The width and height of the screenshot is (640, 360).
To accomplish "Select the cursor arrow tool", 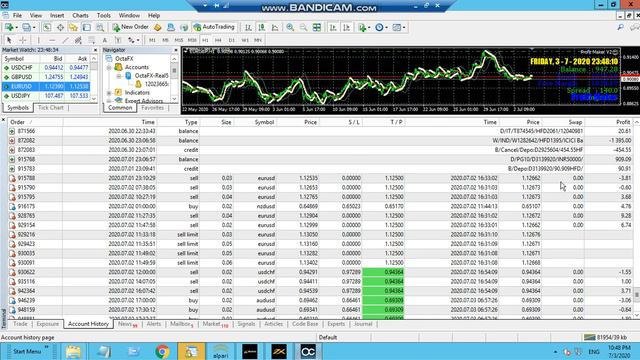I will click(9, 40).
